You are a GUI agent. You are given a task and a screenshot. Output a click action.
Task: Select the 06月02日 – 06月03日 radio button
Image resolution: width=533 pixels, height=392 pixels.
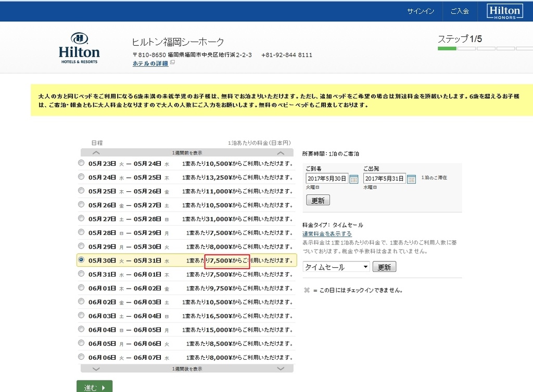tap(81, 302)
